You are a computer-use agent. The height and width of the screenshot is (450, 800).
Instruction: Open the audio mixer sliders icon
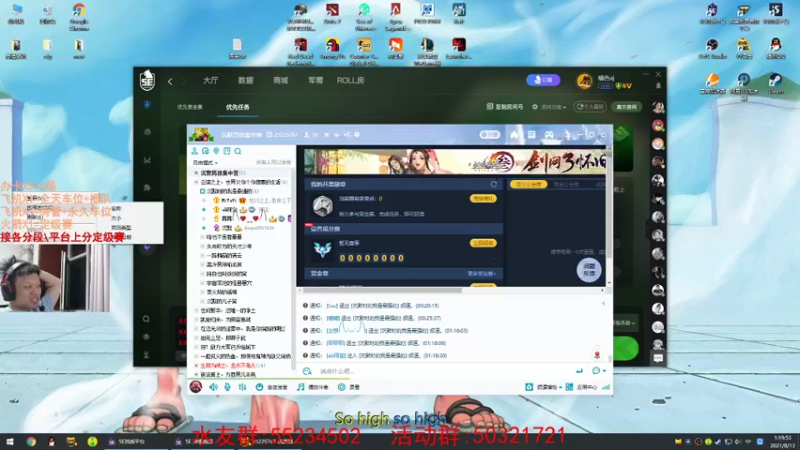tap(242, 387)
